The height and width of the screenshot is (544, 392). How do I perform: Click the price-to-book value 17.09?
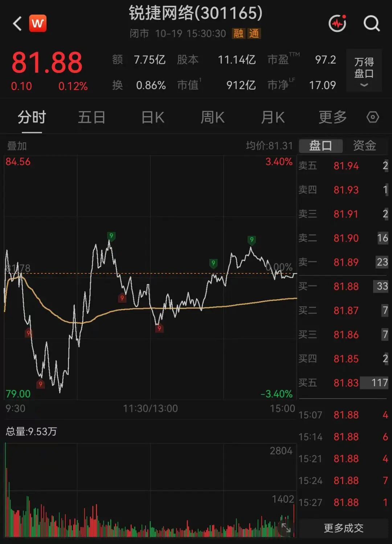click(322, 85)
